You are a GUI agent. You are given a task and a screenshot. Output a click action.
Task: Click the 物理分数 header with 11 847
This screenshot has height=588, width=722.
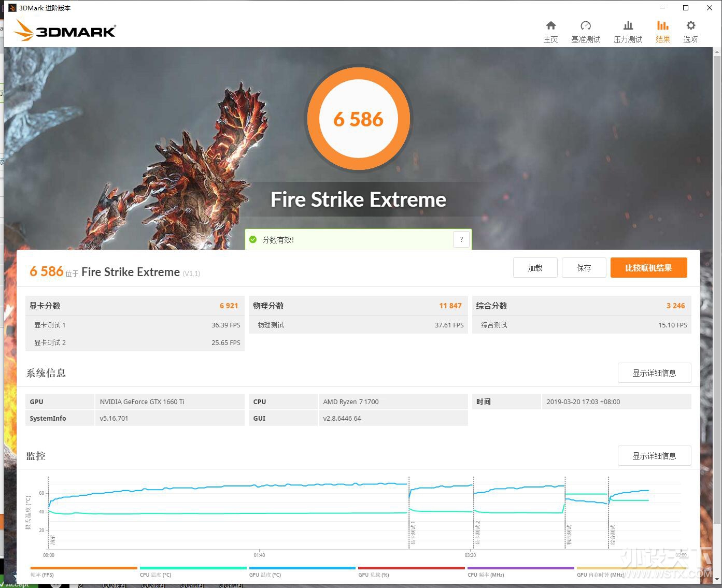pos(358,306)
